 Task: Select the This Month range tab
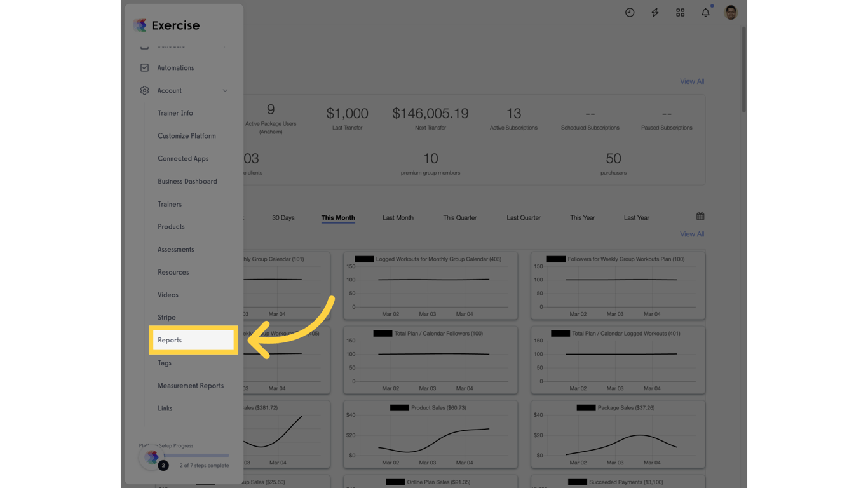coord(338,218)
